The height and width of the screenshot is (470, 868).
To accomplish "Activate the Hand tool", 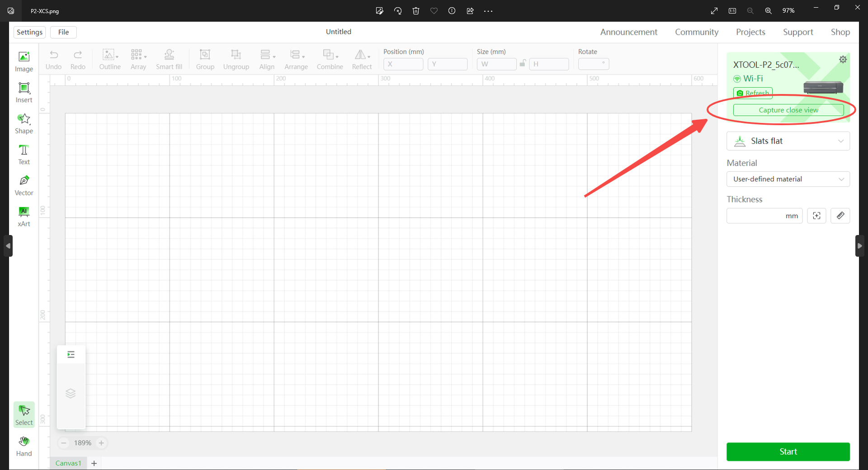I will 24,446.
